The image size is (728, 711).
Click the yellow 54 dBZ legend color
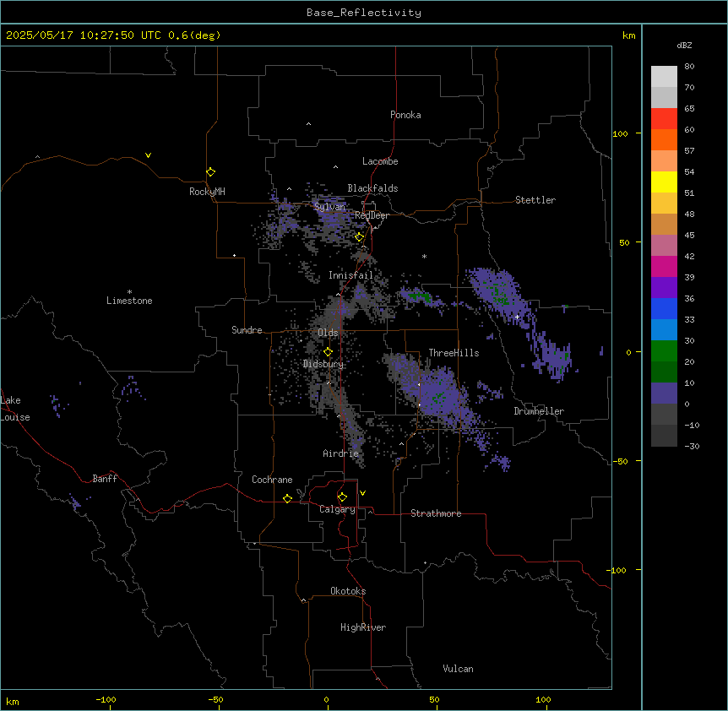(x=664, y=182)
